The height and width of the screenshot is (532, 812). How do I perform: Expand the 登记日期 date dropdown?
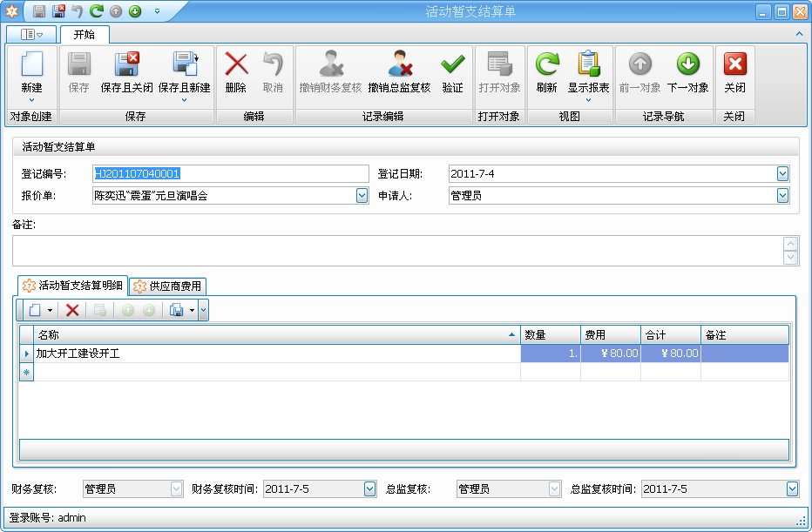click(x=782, y=174)
